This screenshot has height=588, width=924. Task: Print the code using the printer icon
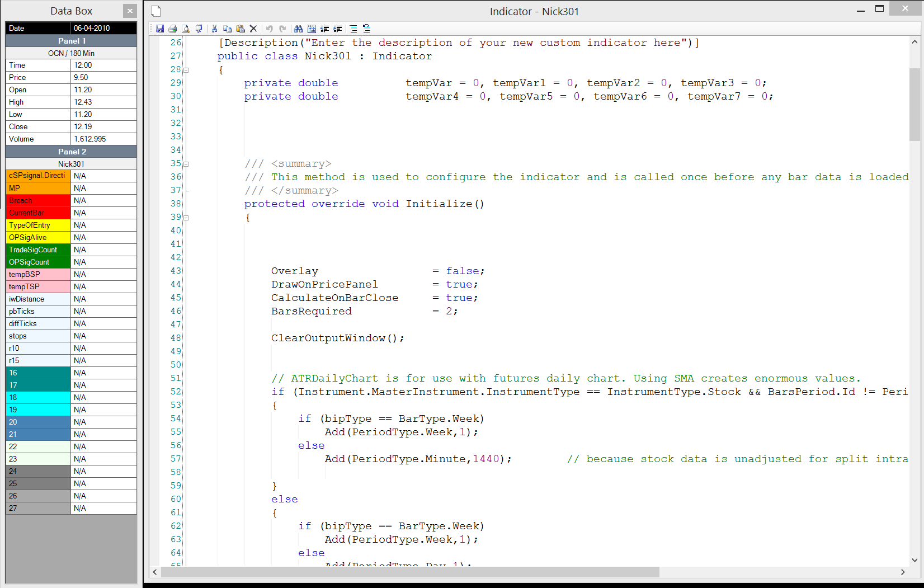point(173,29)
